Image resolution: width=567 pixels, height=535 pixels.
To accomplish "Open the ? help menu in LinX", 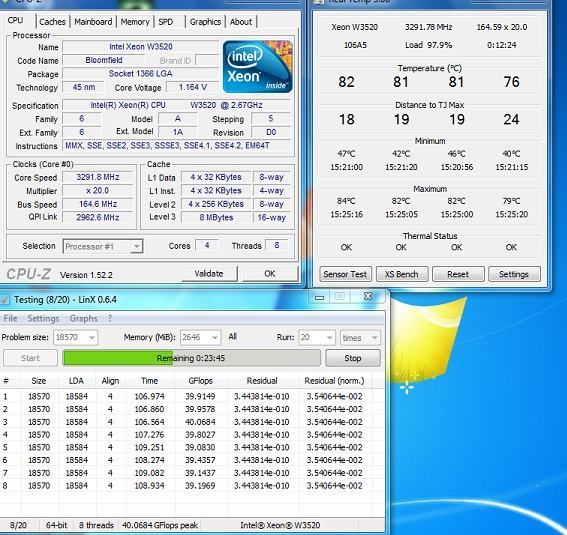I will [x=110, y=318].
